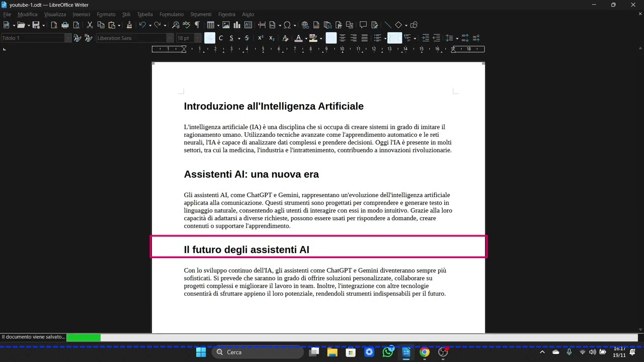This screenshot has height=362, width=644.
Task: Expand the special character (Ω) dropdown arrow
Action: click(295, 25)
